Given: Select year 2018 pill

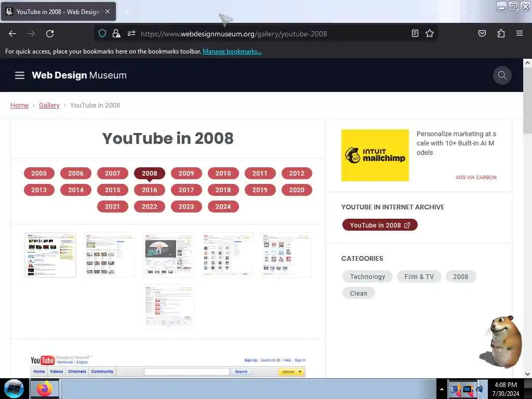Looking at the screenshot, I should pyautogui.click(x=223, y=190).
